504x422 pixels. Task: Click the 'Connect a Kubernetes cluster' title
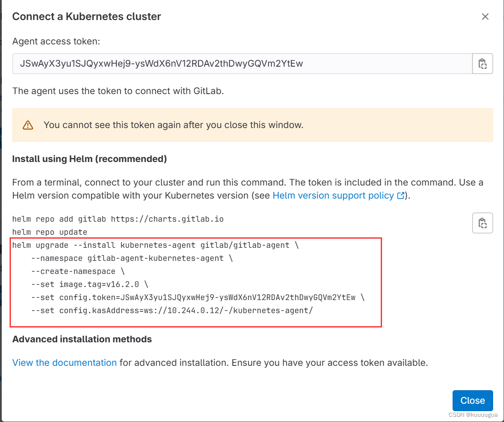(x=86, y=17)
